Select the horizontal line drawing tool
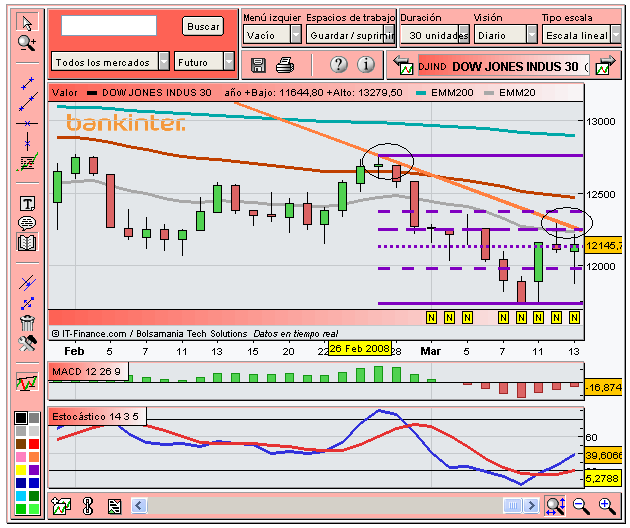630x528 pixels. pos(27,123)
